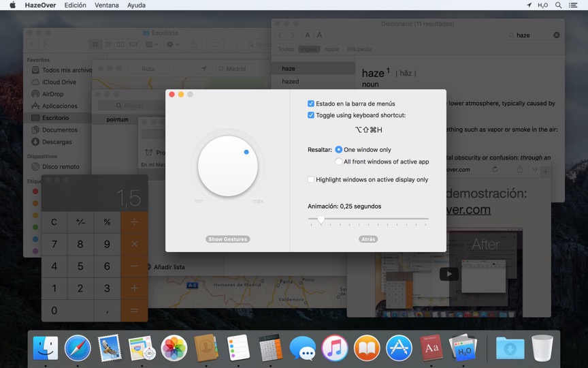Open Calculator icon in the Dock

click(x=270, y=348)
